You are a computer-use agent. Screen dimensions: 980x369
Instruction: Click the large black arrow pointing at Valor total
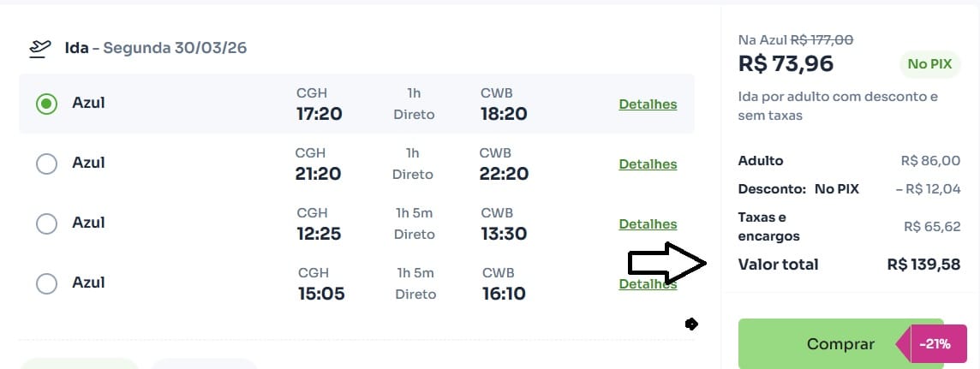pos(666,264)
